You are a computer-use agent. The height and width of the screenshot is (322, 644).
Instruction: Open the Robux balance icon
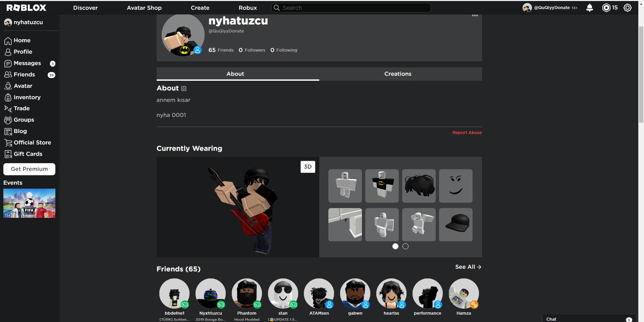click(606, 8)
